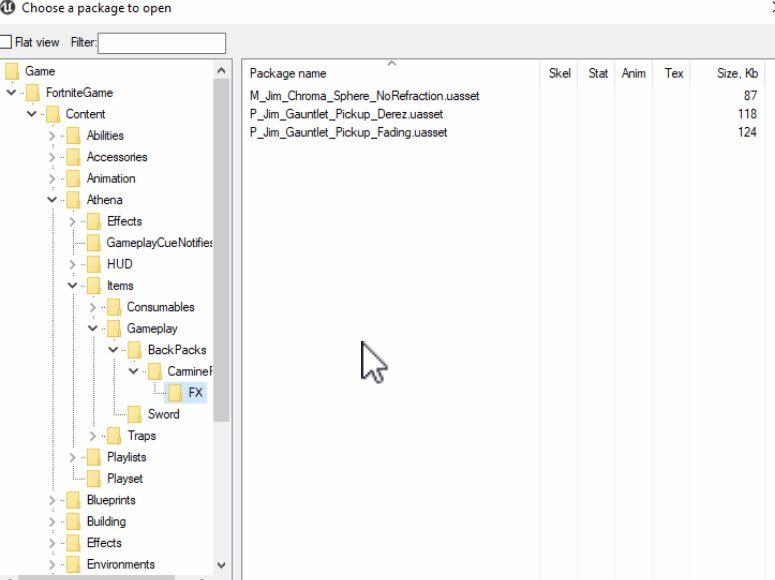
Task: Click the Unreal logo in title bar
Action: [7, 7]
